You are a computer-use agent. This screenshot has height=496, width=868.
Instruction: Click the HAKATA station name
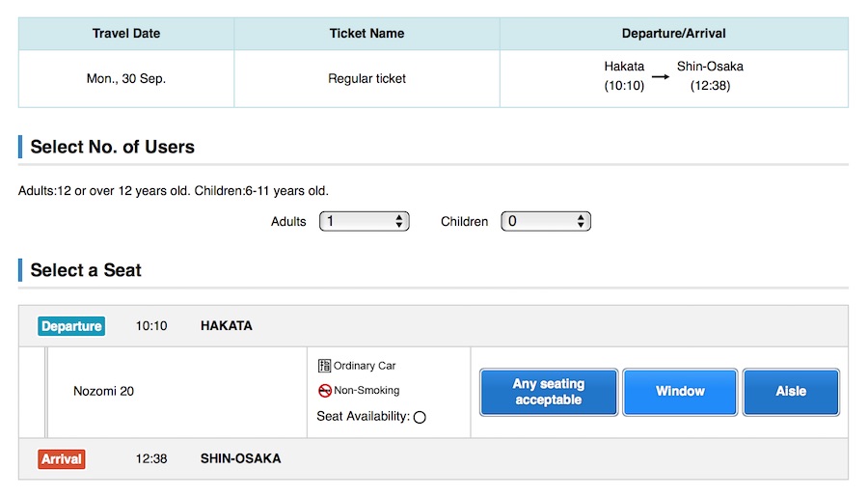click(x=227, y=326)
